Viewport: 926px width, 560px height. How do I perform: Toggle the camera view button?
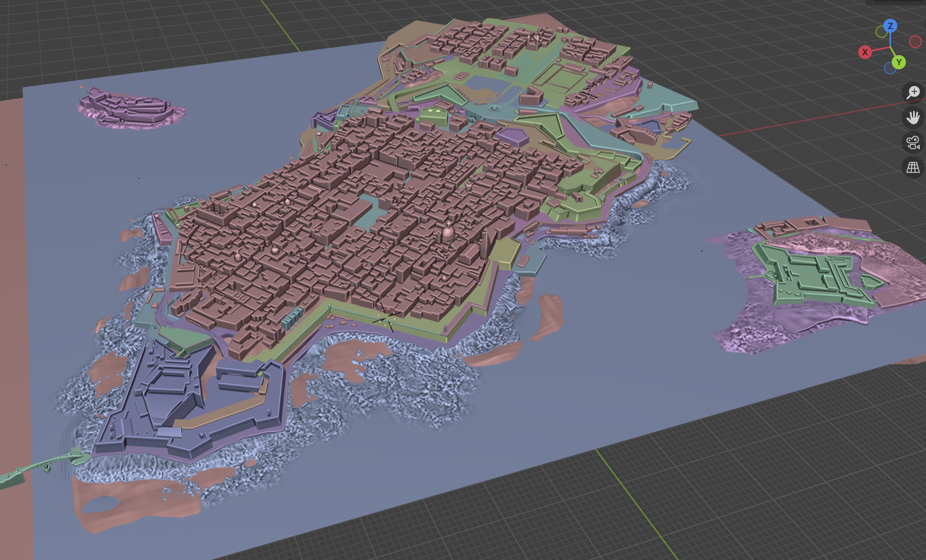point(913,142)
